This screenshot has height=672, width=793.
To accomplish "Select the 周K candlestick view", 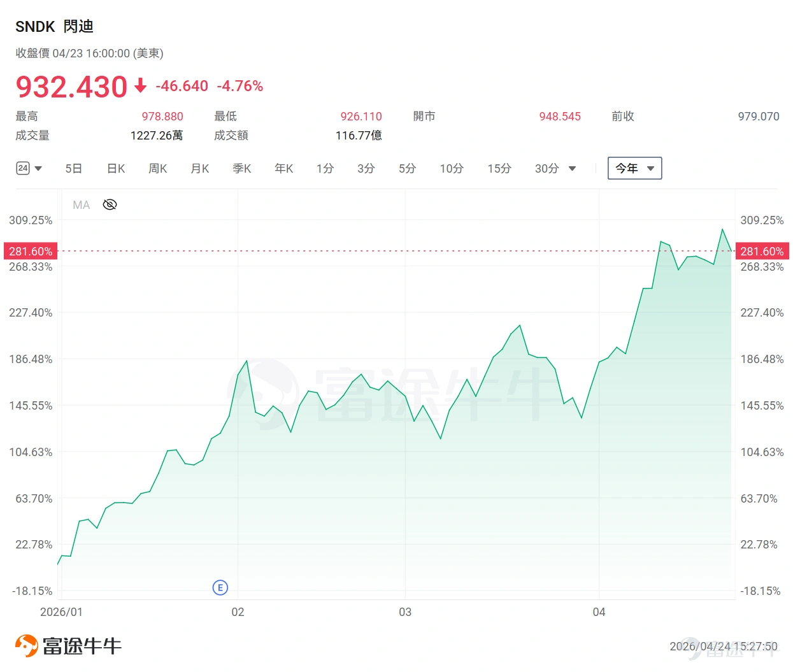I will coord(158,168).
